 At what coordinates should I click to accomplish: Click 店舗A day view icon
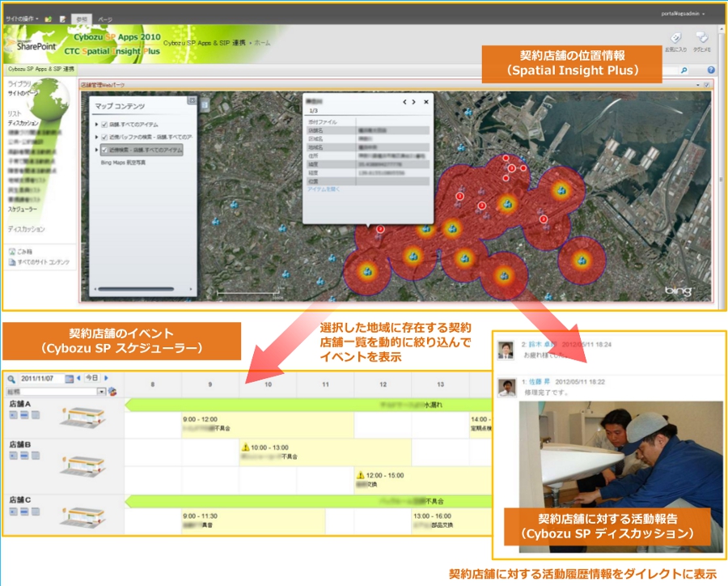(x=14, y=415)
